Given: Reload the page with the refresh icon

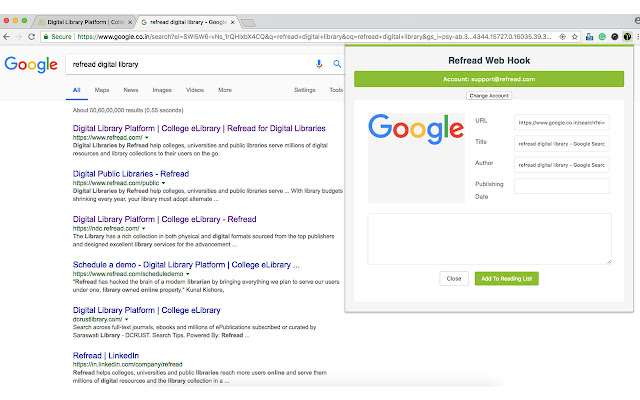Looking at the screenshot, I should [x=31, y=37].
